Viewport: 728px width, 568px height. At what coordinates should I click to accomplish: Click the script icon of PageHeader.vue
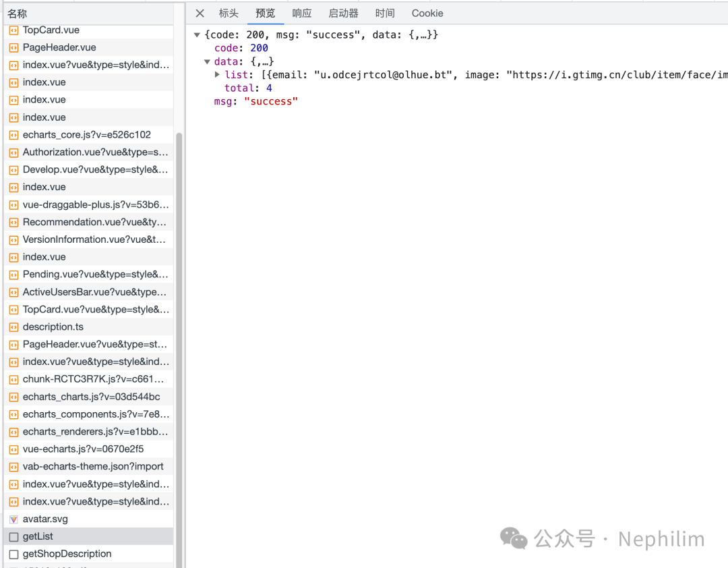point(14,48)
